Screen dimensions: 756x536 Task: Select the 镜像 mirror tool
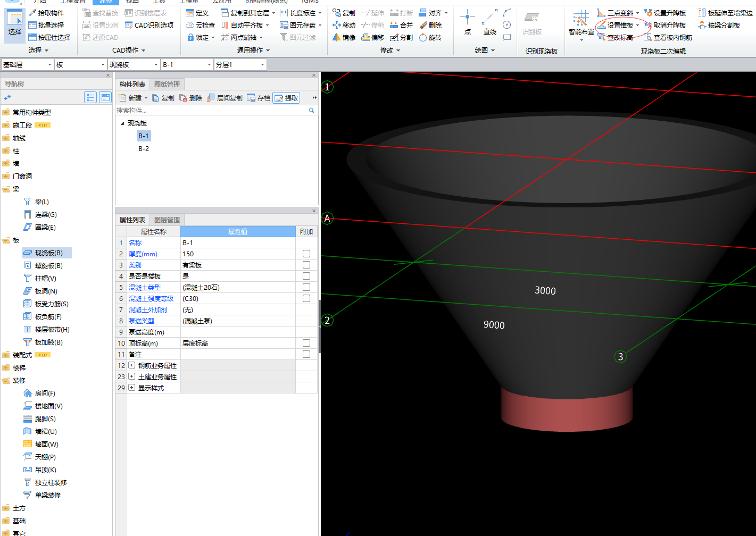coord(344,37)
